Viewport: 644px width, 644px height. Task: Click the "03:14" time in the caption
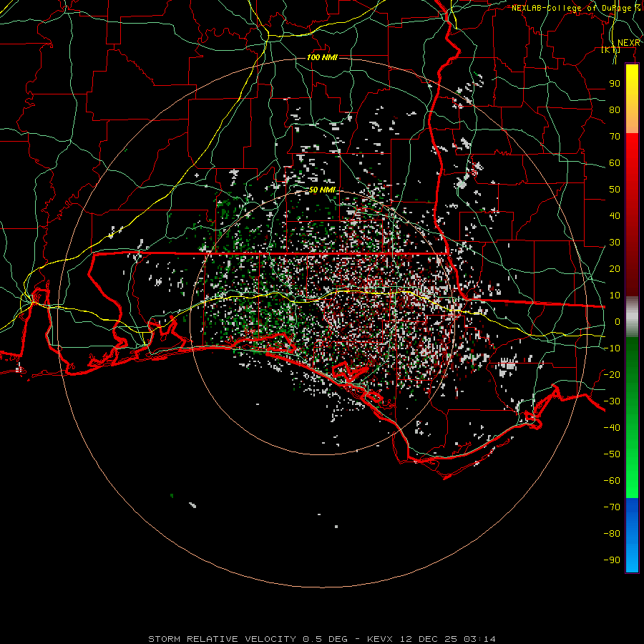click(479, 639)
